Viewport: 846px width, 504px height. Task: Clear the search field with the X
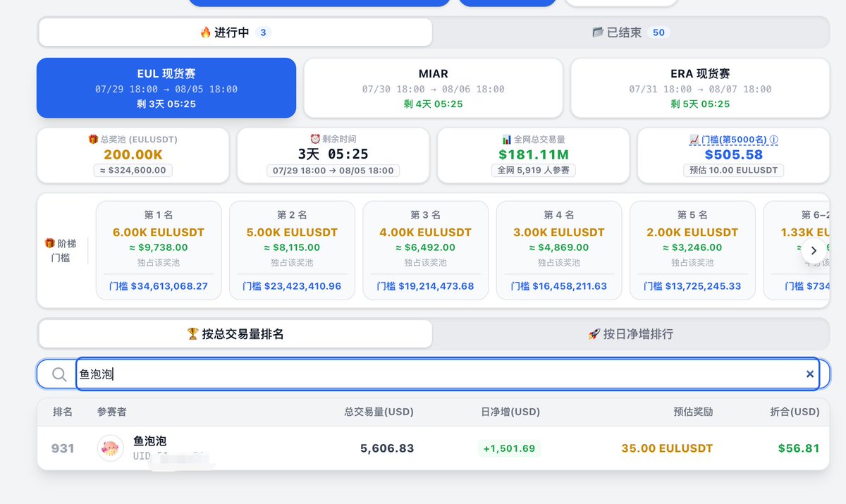[x=810, y=374]
